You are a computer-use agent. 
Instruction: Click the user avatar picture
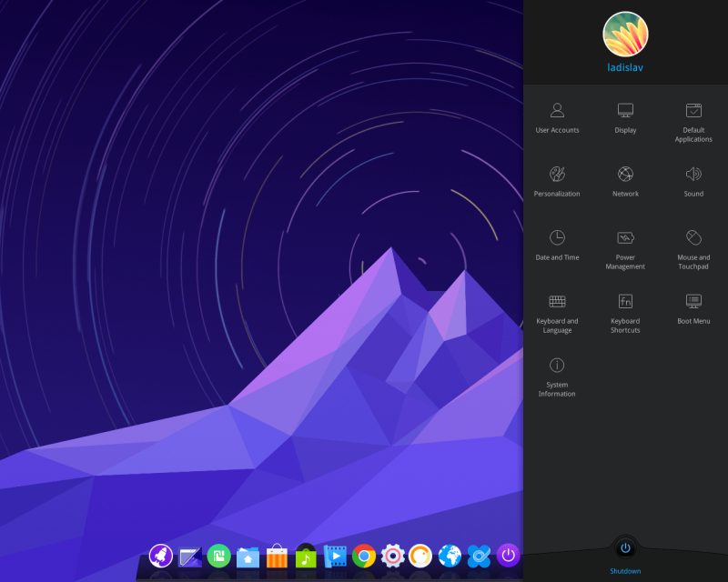coord(625,35)
